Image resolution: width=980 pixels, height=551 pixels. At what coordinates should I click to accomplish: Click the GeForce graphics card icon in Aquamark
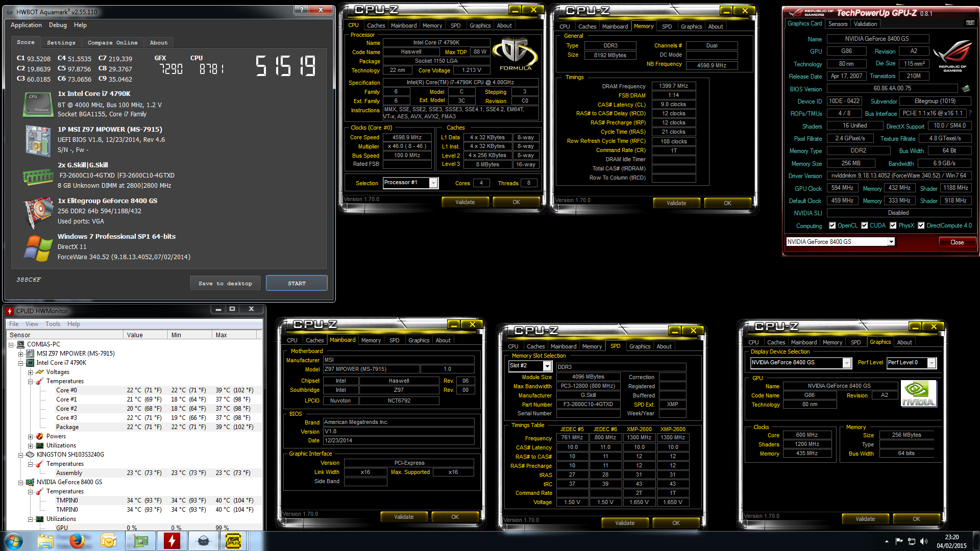click(38, 212)
